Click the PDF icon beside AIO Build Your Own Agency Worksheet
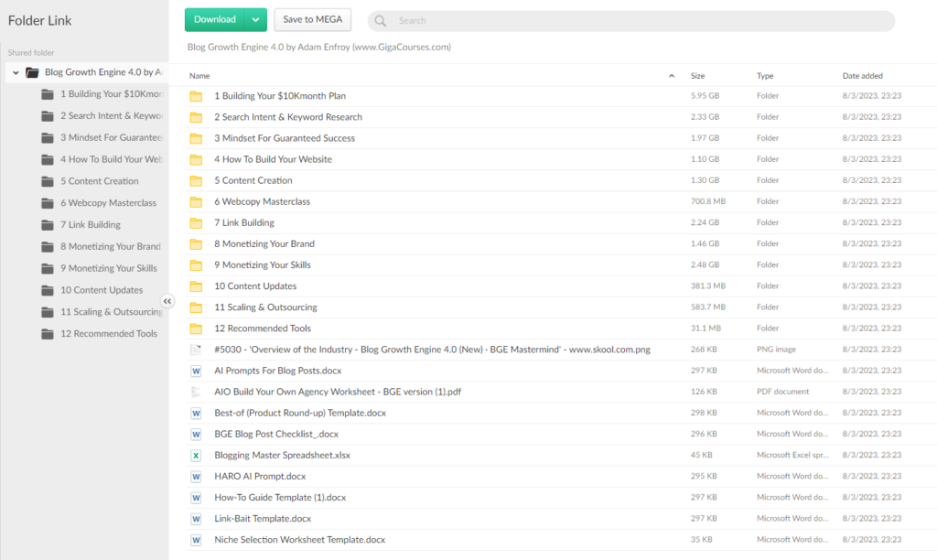Image resolution: width=937 pixels, height=560 pixels. (x=196, y=392)
